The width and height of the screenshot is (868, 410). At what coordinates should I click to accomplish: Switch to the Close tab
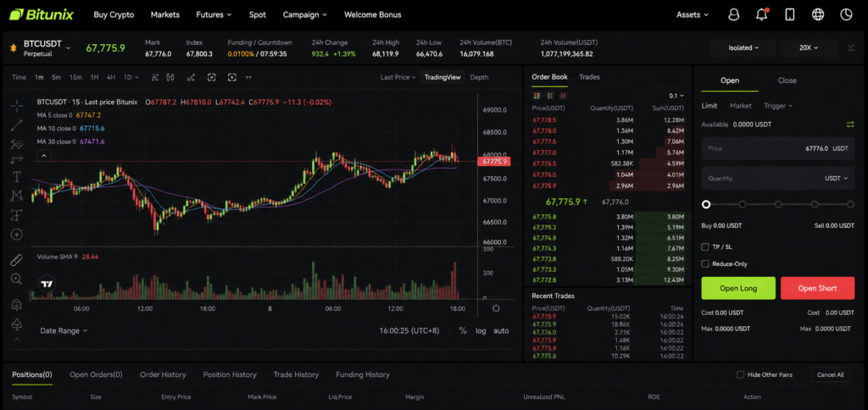(x=787, y=80)
